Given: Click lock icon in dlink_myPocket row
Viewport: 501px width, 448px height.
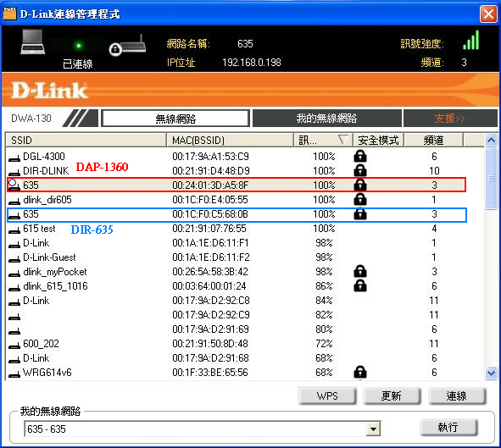Looking at the screenshot, I should pyautogui.click(x=360, y=271).
